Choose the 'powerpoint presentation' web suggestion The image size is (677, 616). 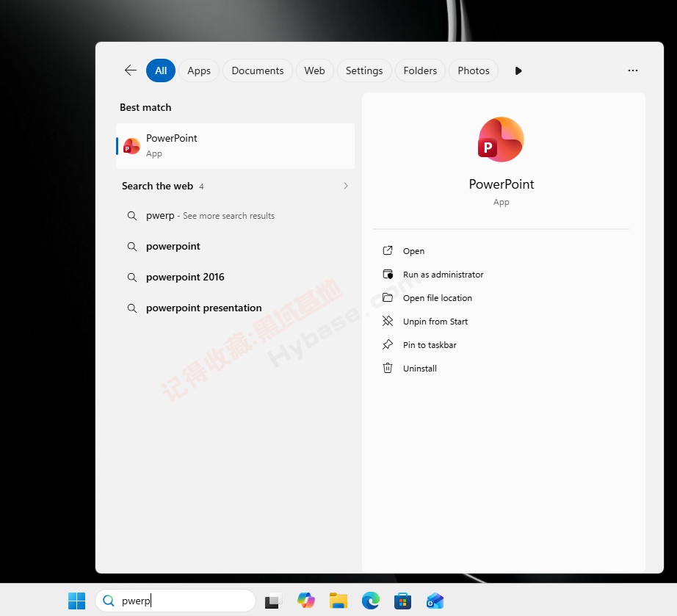[x=235, y=308]
